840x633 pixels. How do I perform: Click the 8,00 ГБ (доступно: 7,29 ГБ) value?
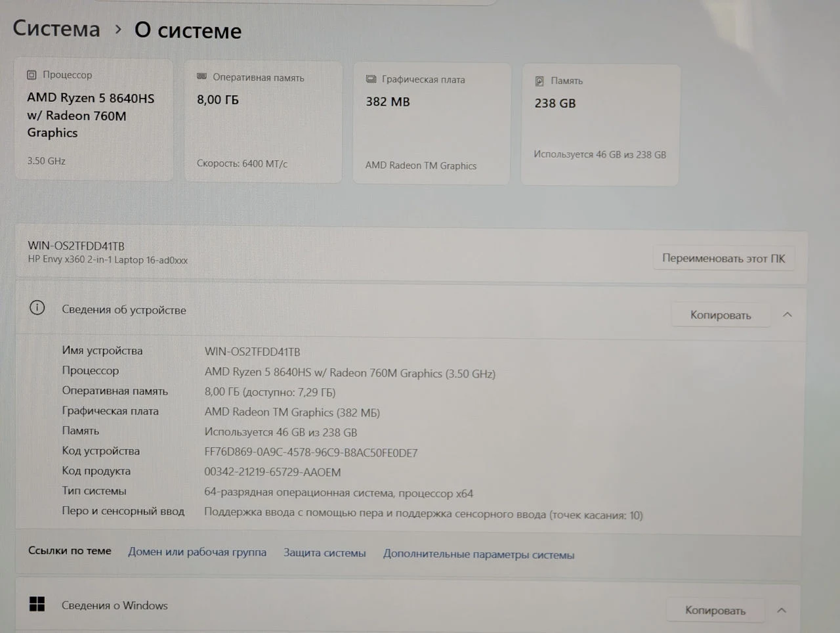270,392
